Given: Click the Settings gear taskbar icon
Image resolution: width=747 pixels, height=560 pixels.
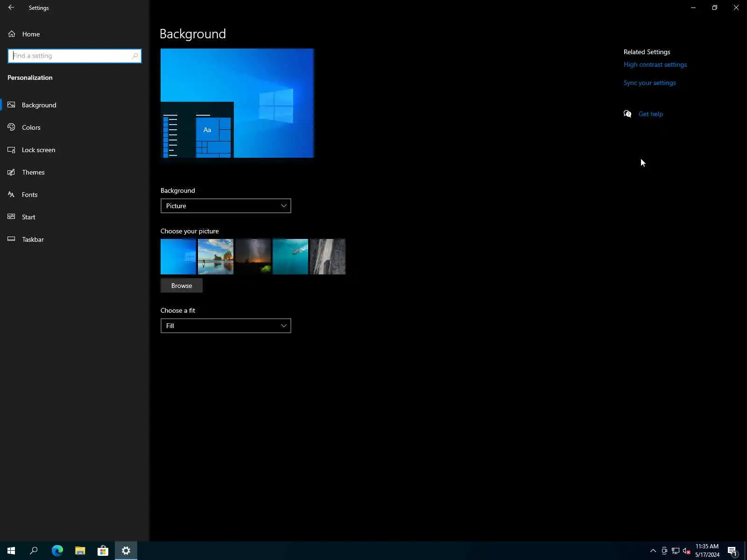Looking at the screenshot, I should [x=126, y=551].
